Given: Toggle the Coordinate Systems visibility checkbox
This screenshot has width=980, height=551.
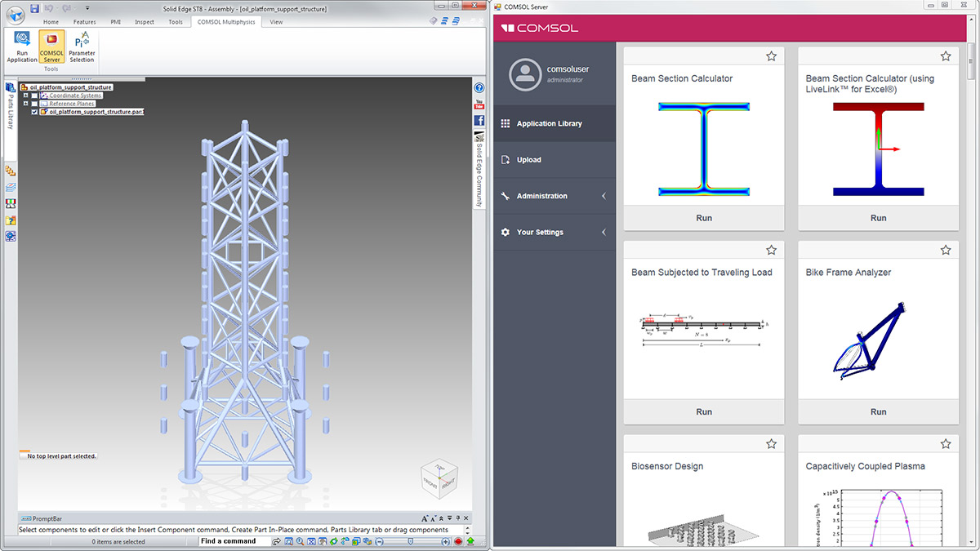Looking at the screenshot, I should point(34,96).
